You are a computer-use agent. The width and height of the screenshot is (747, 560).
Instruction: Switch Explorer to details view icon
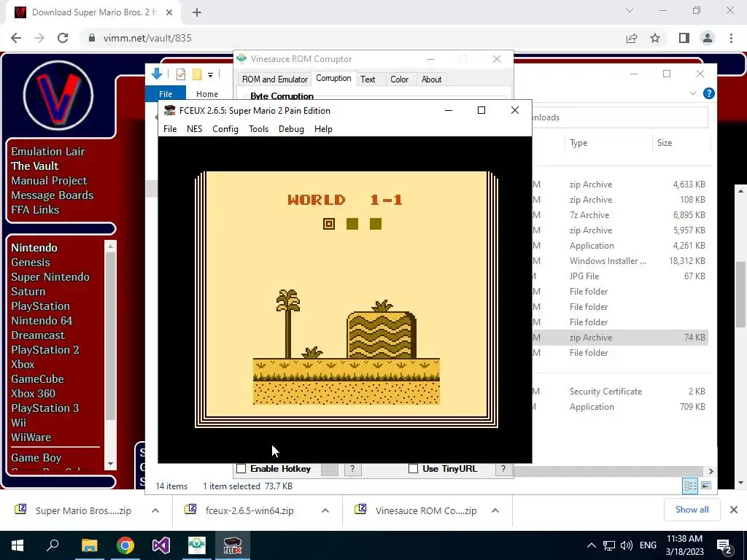click(690, 485)
